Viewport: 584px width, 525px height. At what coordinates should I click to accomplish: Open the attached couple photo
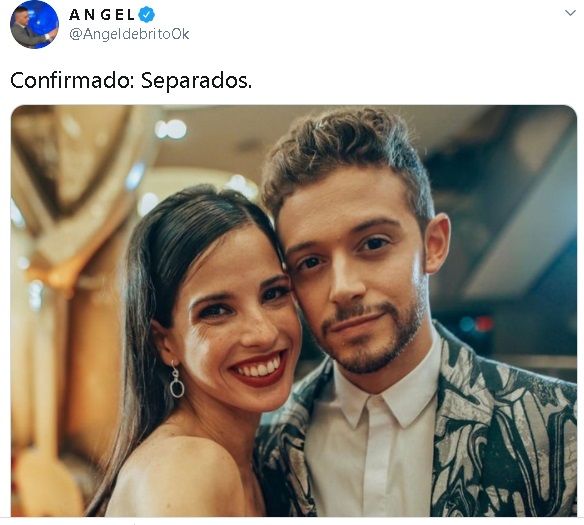click(294, 311)
